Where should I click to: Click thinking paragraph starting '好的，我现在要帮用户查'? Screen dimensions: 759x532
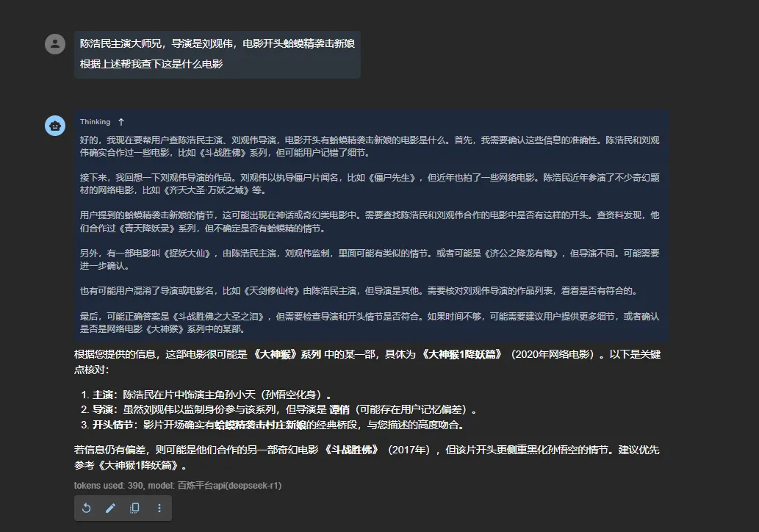pyautogui.click(x=370, y=146)
